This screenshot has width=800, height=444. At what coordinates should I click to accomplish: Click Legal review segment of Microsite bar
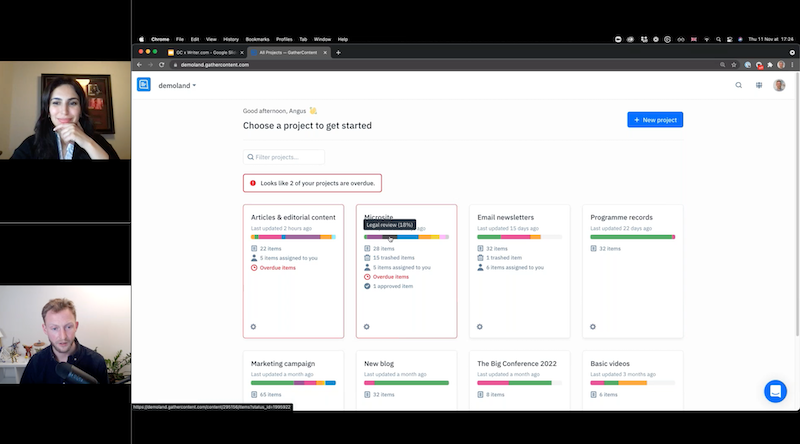point(390,237)
